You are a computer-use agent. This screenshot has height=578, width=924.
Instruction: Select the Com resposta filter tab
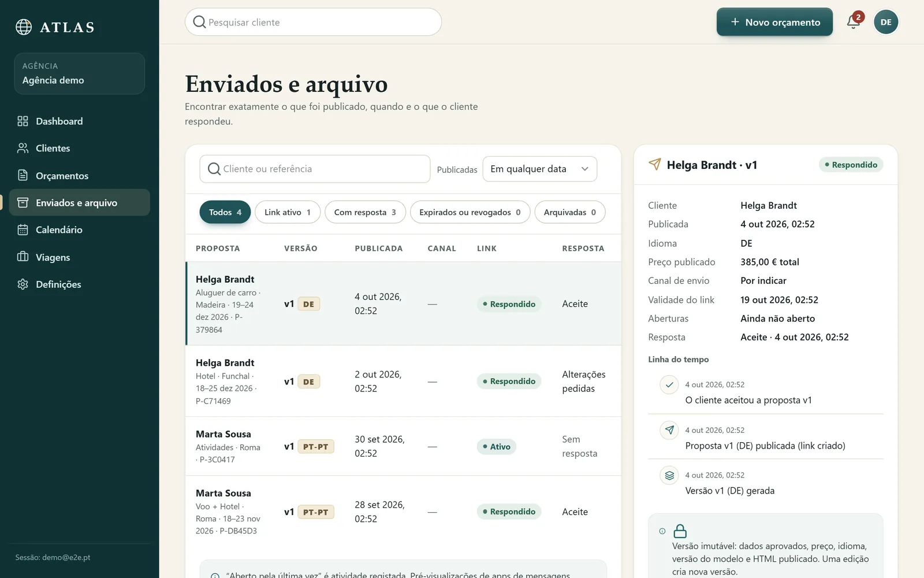(365, 212)
